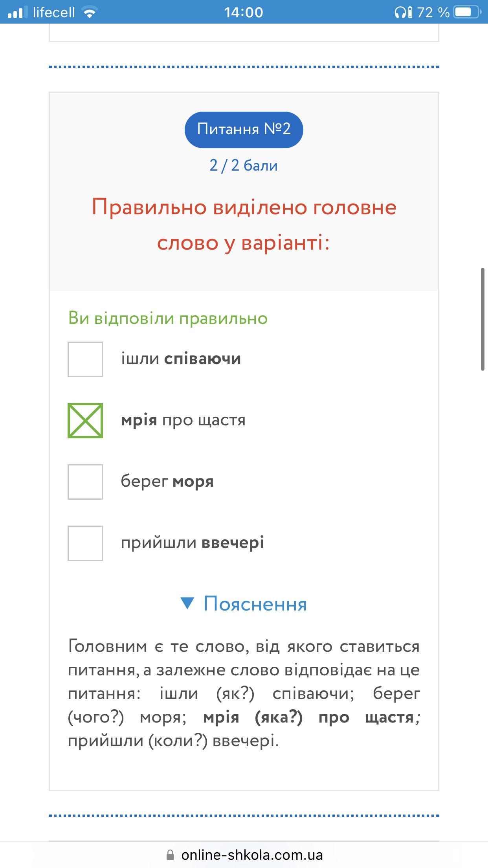The image size is (488, 868).
Task: Open the Питання №2 badge
Action: tap(244, 130)
